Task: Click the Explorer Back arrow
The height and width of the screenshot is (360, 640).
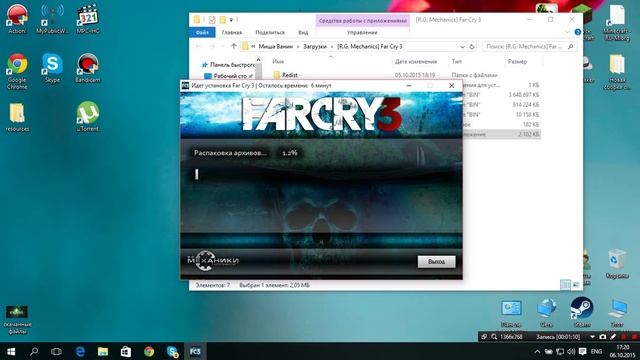Action: point(198,47)
